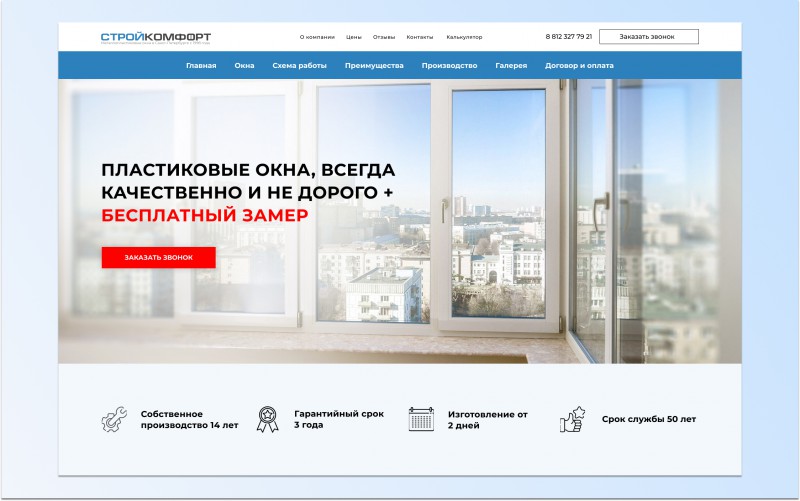The image size is (800, 501).
Task: Click the red ЗАКАЗАТЬ ЗВОНОК button
Action: (x=159, y=258)
